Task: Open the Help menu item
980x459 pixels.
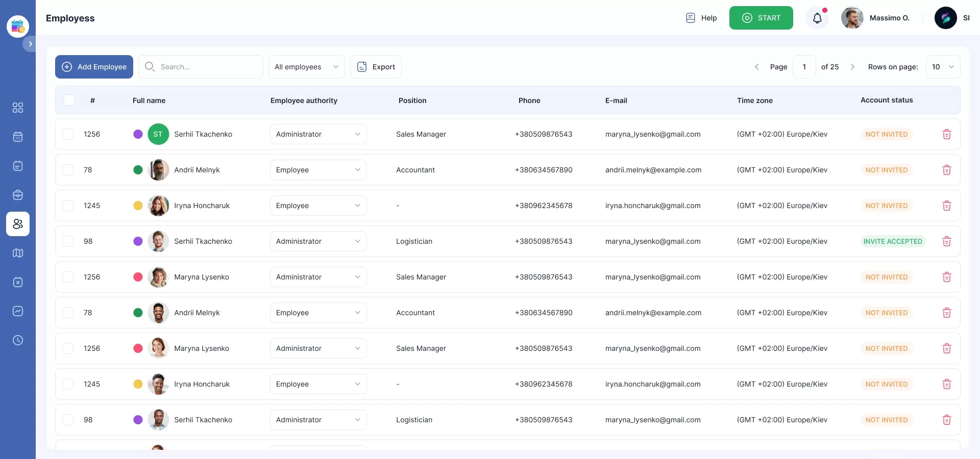Action: coord(701,18)
